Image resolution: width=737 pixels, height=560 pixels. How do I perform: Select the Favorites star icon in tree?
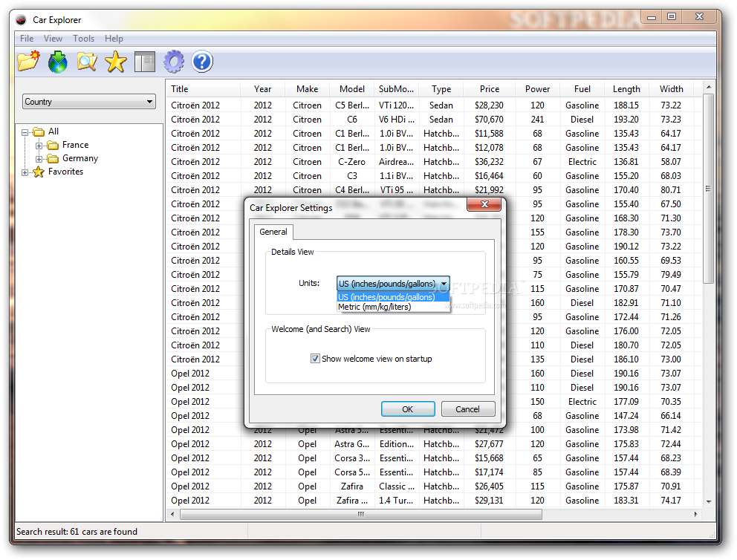pos(39,172)
